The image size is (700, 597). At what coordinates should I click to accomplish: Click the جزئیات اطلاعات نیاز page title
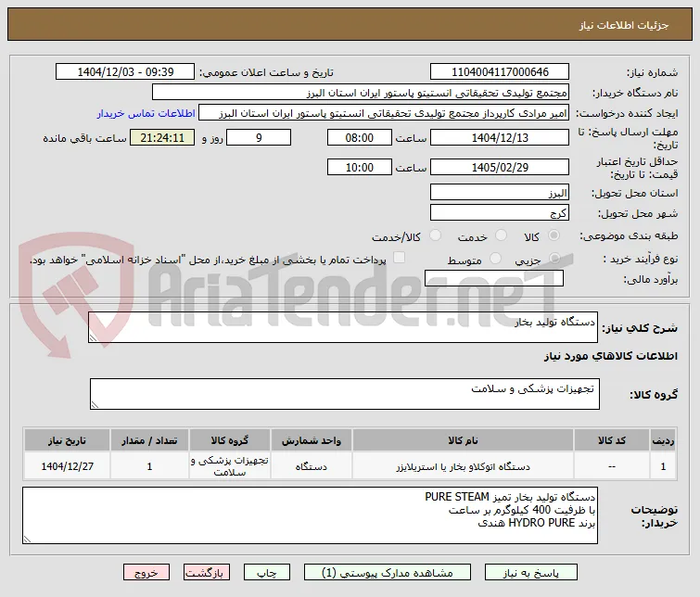coord(624,25)
